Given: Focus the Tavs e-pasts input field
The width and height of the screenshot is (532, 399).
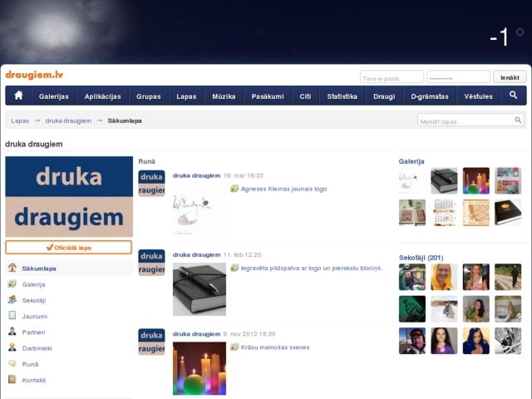Looking at the screenshot, I should (392, 77).
